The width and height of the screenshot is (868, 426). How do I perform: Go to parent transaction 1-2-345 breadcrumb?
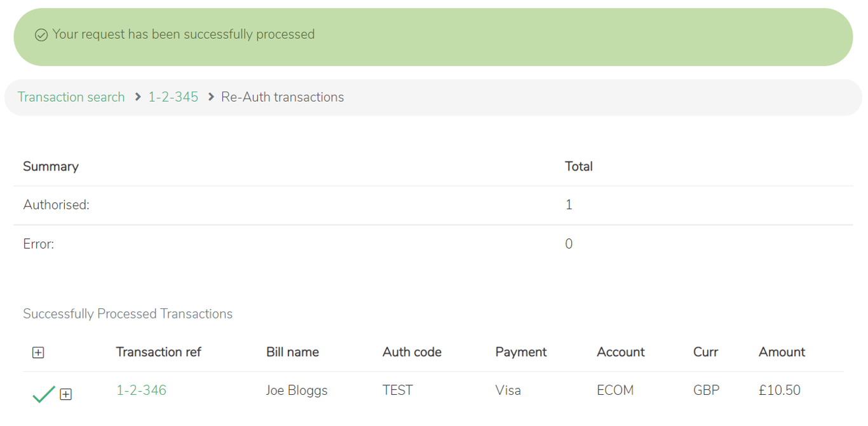point(173,97)
